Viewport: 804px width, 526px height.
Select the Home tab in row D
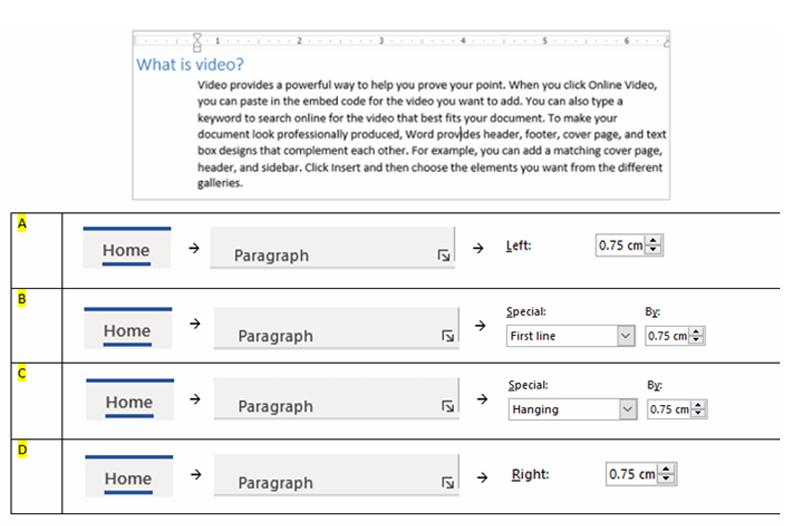(128, 479)
